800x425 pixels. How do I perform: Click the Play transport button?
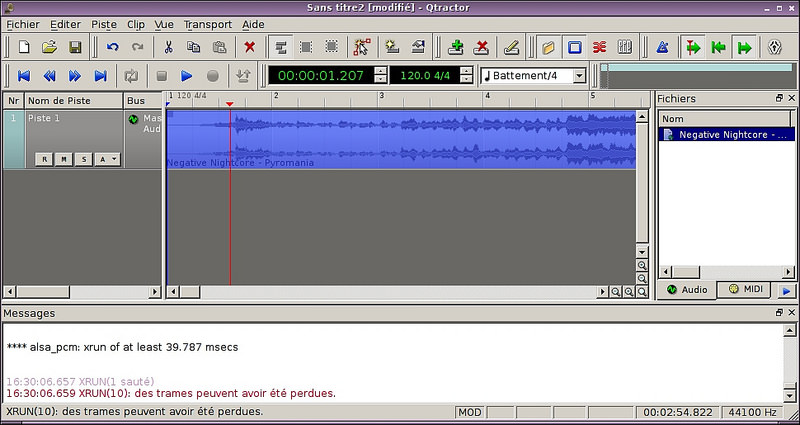pyautogui.click(x=187, y=75)
